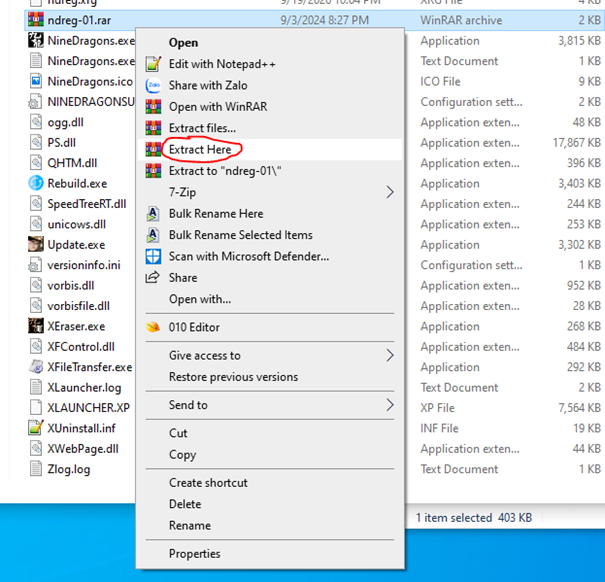Select the Rebuild.exe file icon
Viewport: 605px width, 582px height.
[36, 183]
